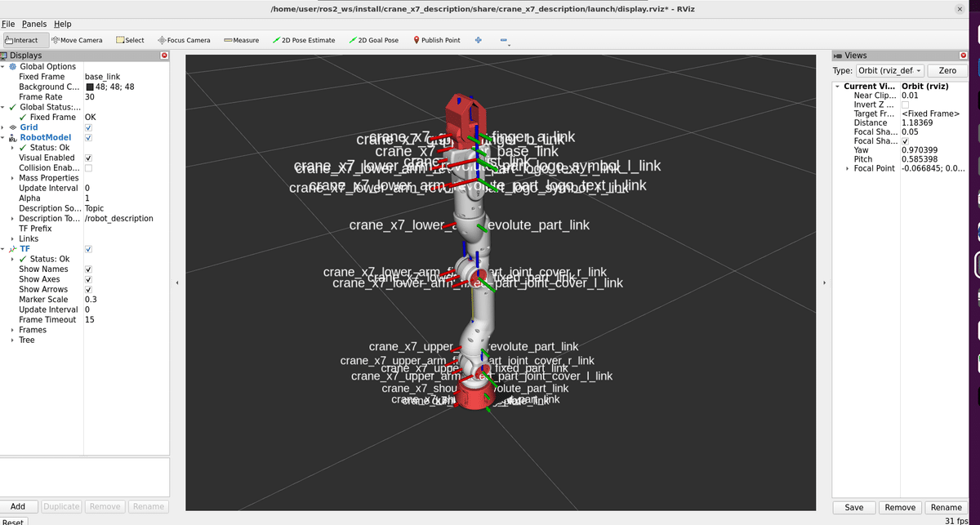Expand the Tree node under TF
980x525 pixels.
point(12,340)
